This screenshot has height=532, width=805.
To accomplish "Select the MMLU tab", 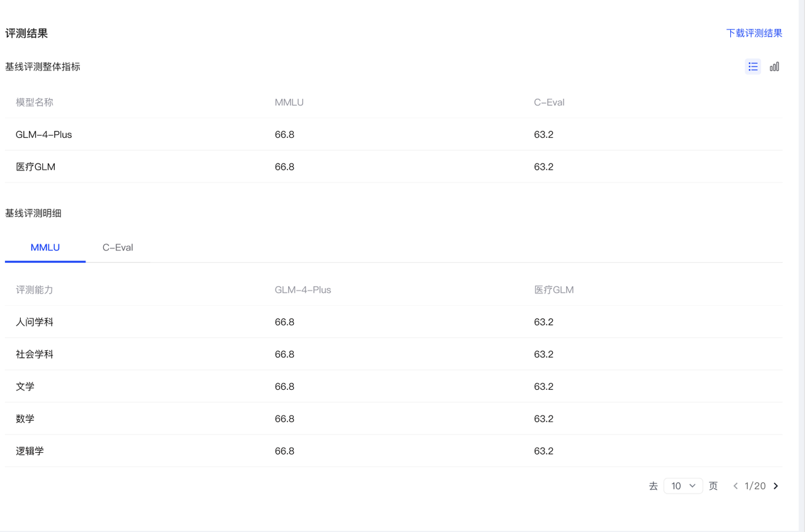I will coord(45,248).
